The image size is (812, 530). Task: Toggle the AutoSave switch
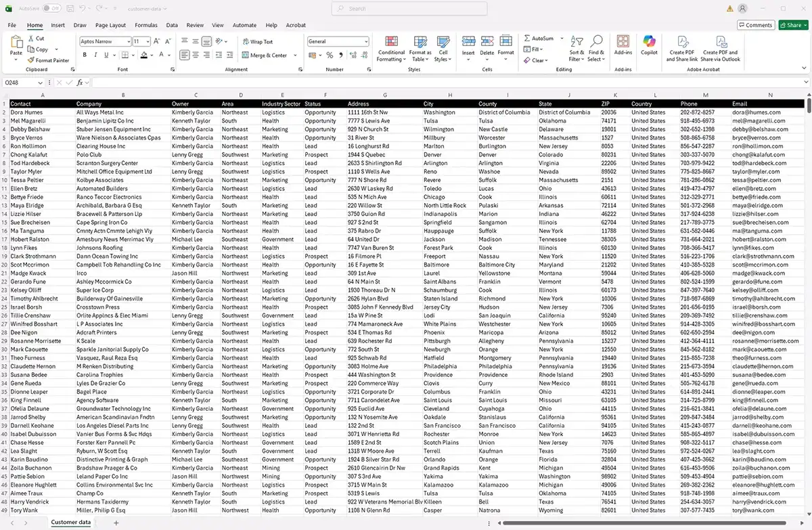(x=51, y=9)
